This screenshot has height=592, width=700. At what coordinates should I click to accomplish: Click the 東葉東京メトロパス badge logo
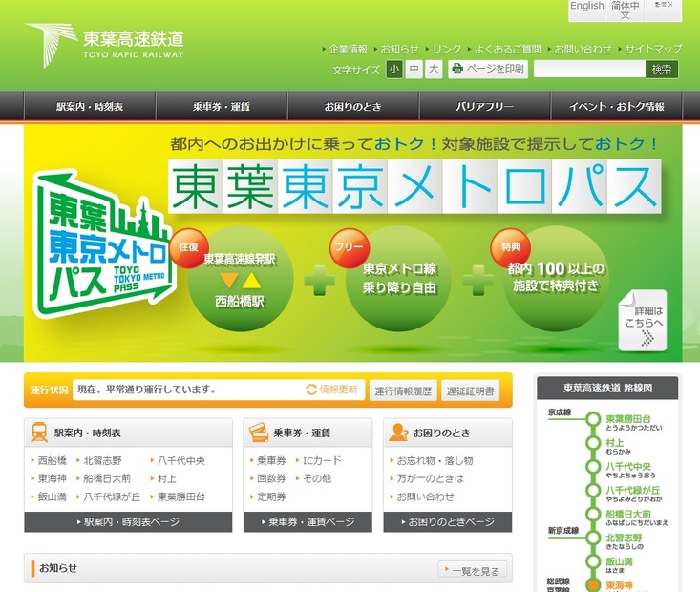(103, 245)
